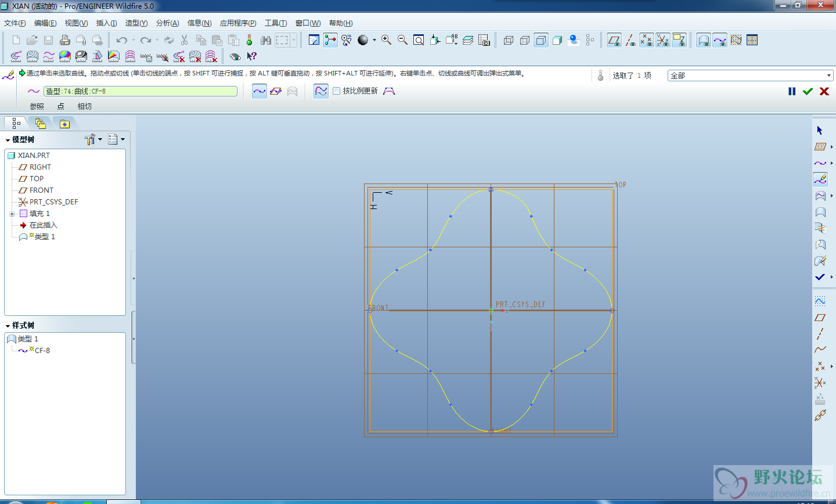Click the Undo arrow

(121, 40)
